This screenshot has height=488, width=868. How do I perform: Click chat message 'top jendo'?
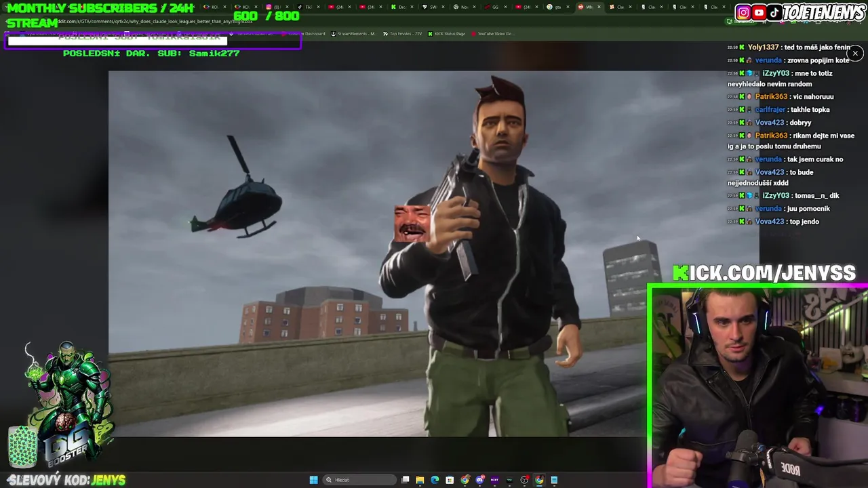coord(804,222)
